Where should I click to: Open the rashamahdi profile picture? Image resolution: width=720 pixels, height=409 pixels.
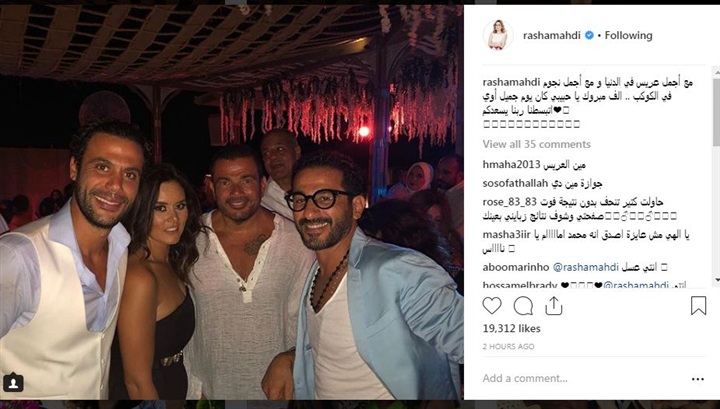(498, 35)
